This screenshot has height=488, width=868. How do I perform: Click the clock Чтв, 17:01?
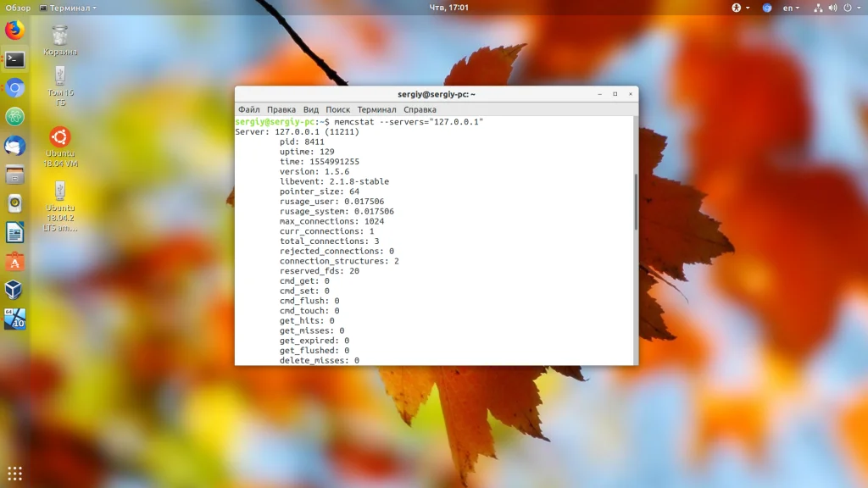click(448, 8)
